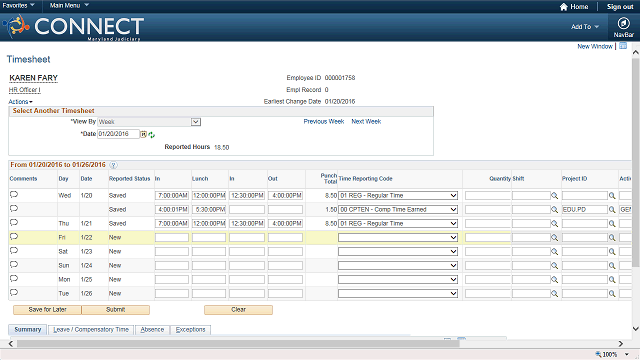
Task: Add a comment for Fri 1/22
Action: (14, 237)
